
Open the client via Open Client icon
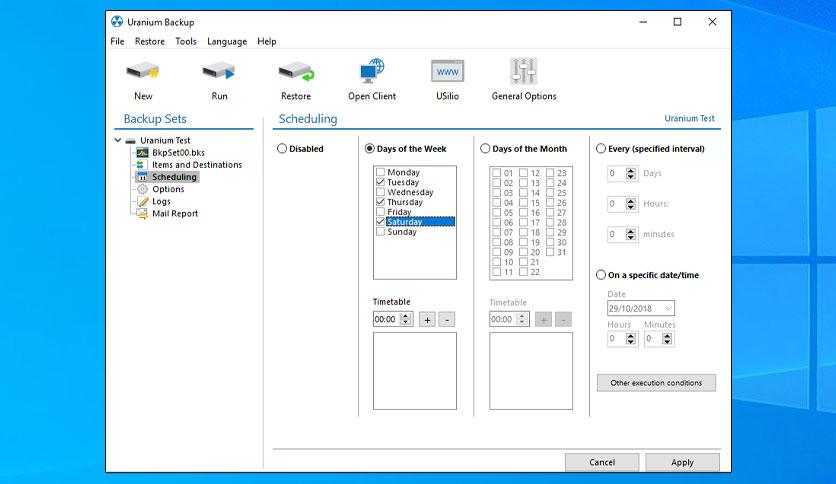(372, 71)
